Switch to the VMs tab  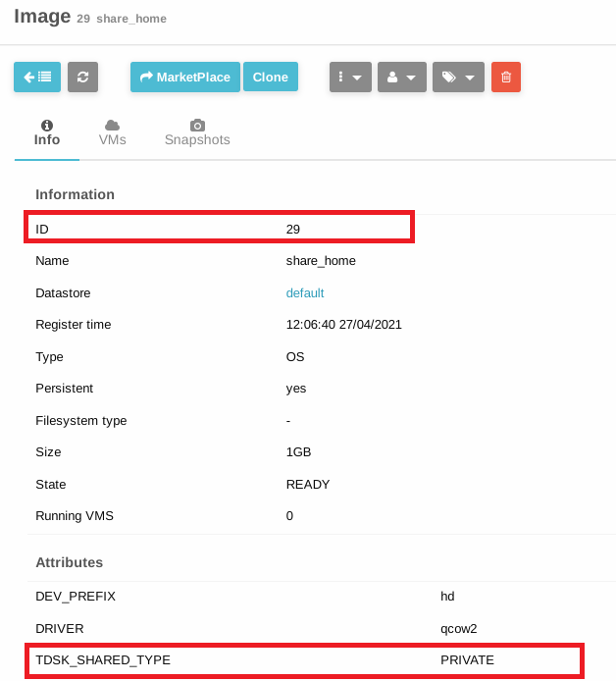113,133
